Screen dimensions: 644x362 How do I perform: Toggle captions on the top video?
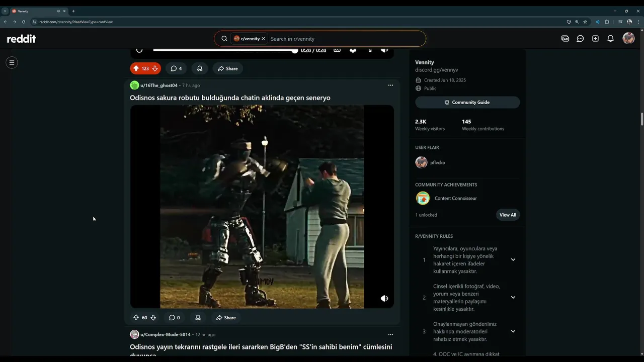tap(337, 50)
